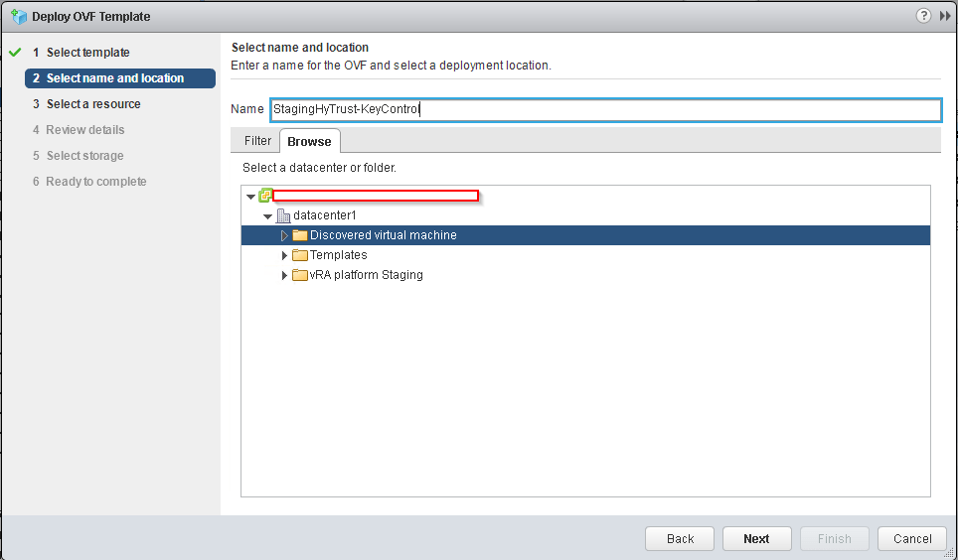Viewport: 958px width, 560px height.
Task: Expand the vRA platform Staging folder
Action: [285, 275]
